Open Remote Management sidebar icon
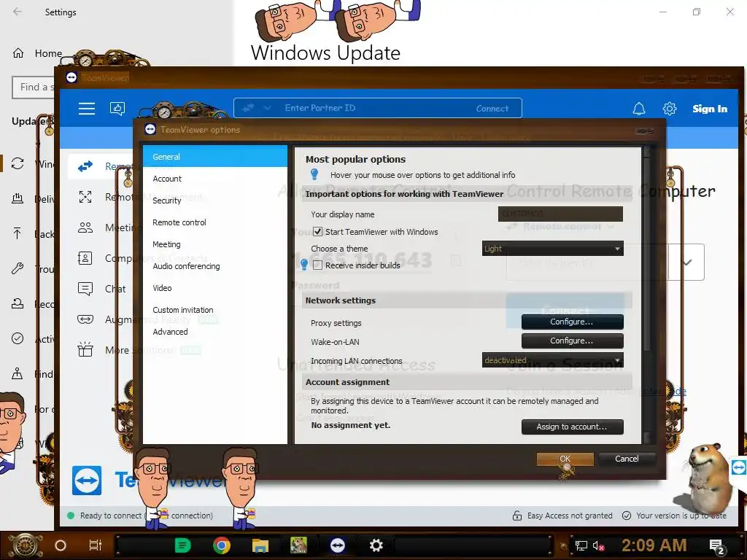 point(85,197)
